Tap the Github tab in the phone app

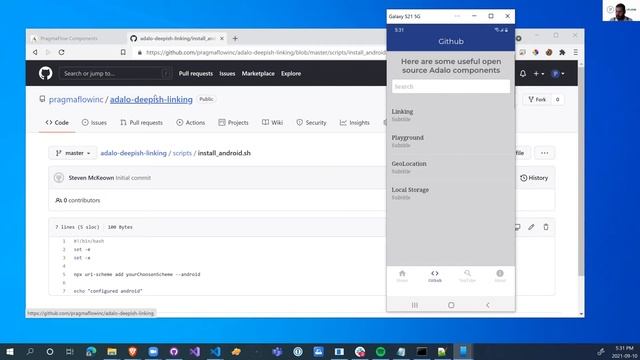[x=435, y=276]
